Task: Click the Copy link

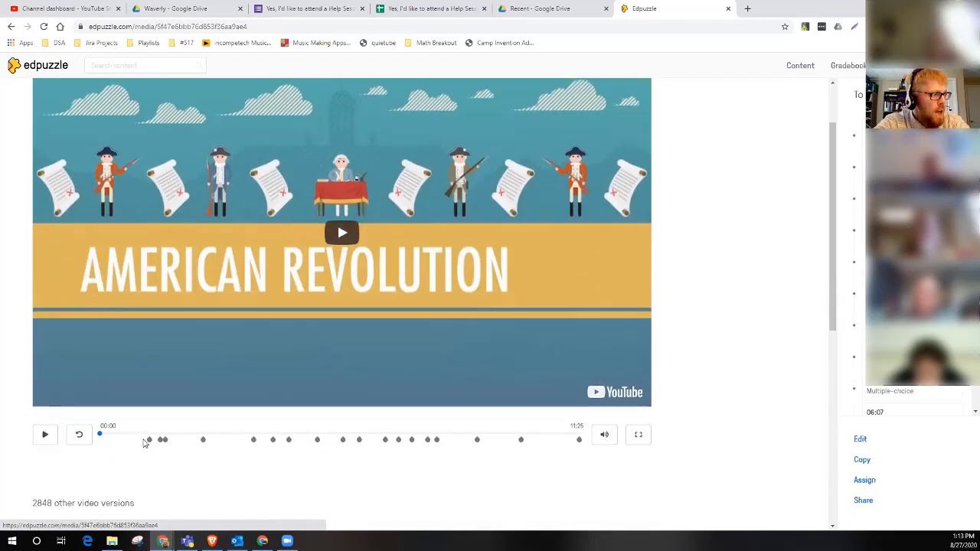Action: pos(862,460)
